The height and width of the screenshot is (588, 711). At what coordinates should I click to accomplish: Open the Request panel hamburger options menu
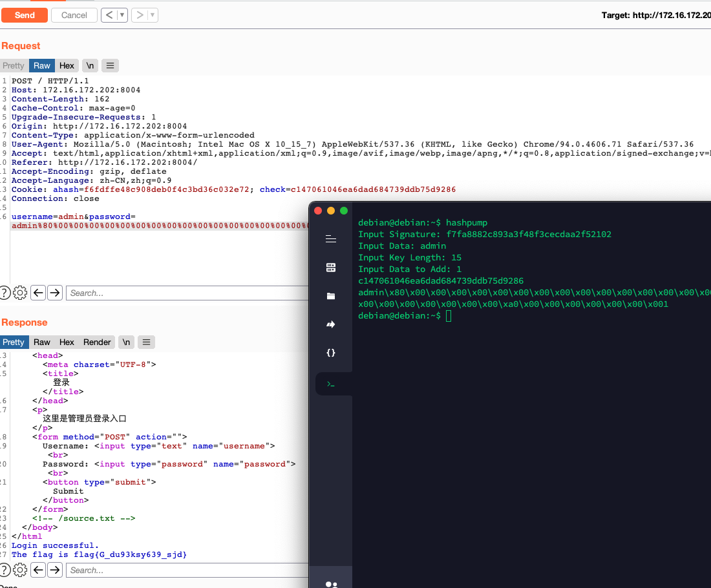(x=110, y=66)
